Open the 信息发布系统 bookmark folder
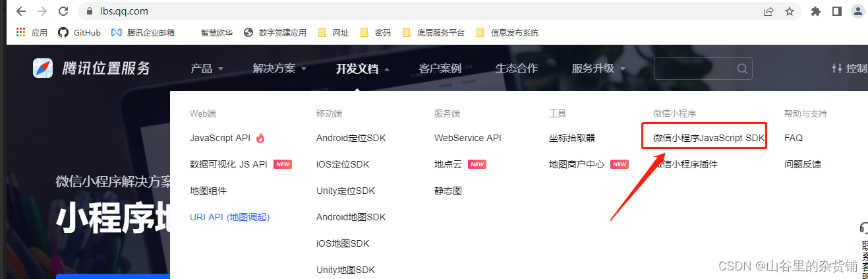Viewport: 868px width, 279px height. 507,32
